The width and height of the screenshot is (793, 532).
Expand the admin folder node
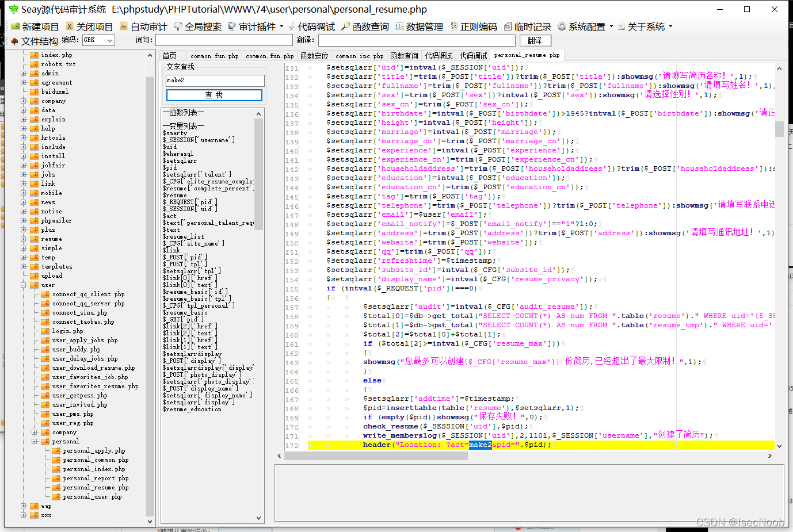coord(24,74)
